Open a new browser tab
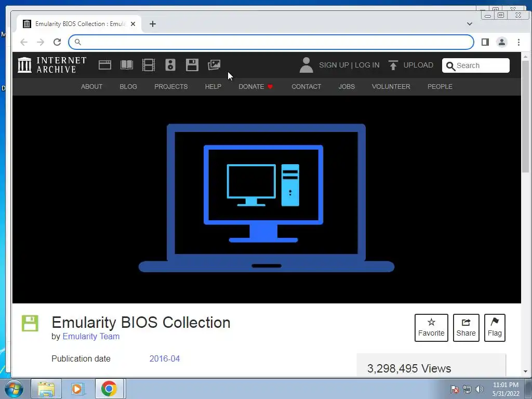 153,24
